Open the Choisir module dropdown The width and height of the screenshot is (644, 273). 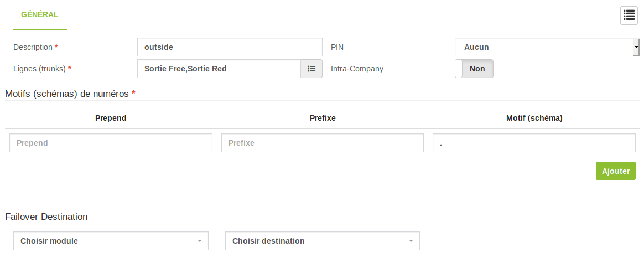[111, 241]
